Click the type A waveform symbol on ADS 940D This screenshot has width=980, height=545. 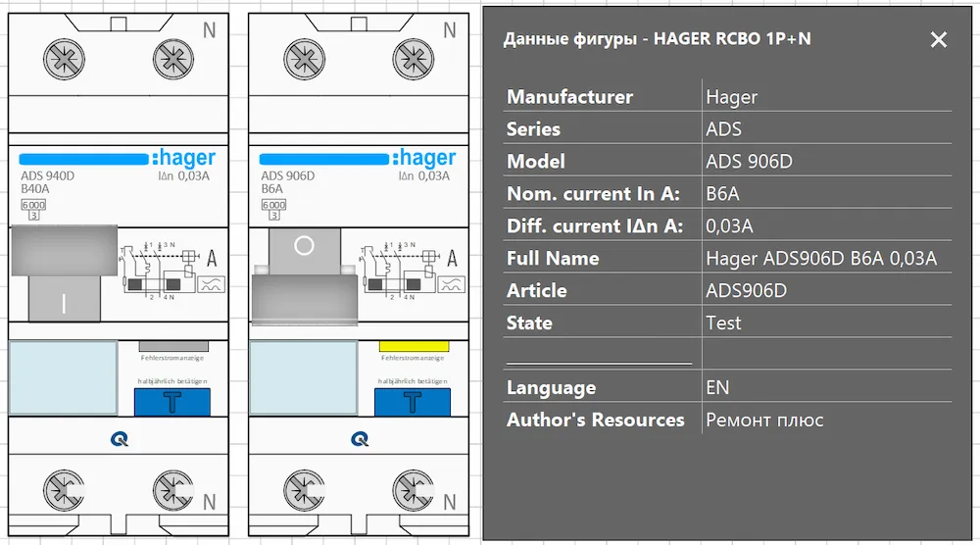(x=212, y=284)
